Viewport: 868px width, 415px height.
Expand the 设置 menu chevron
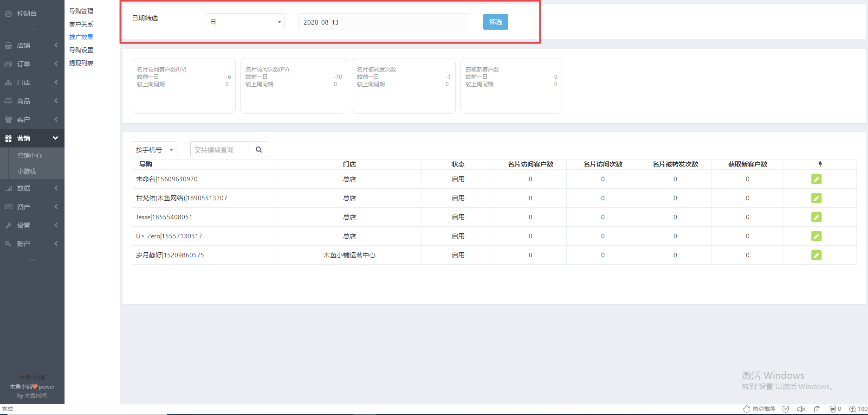[56, 225]
